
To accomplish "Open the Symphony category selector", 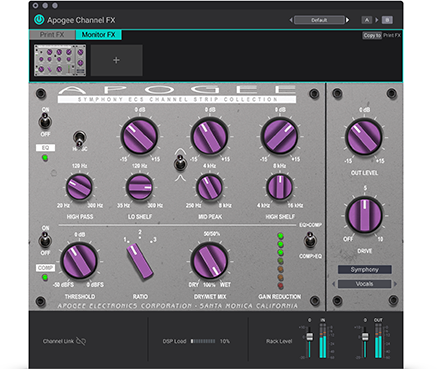I will [x=364, y=269].
